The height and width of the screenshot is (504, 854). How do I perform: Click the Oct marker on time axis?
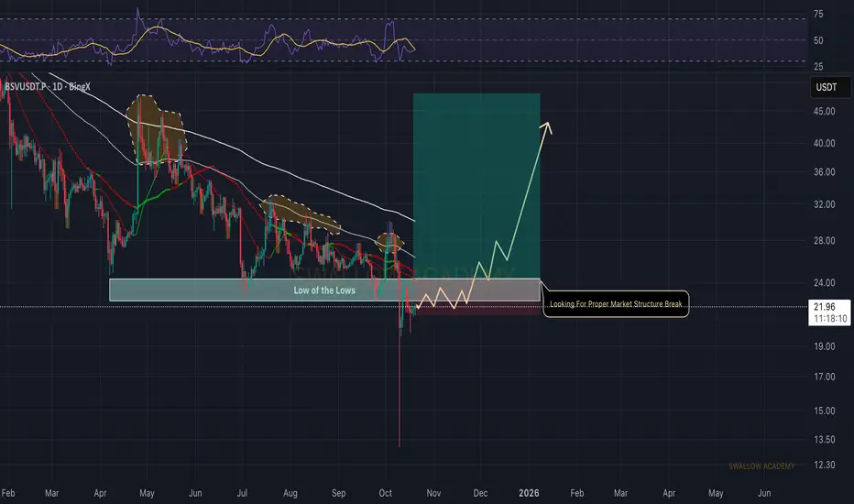[x=385, y=493]
